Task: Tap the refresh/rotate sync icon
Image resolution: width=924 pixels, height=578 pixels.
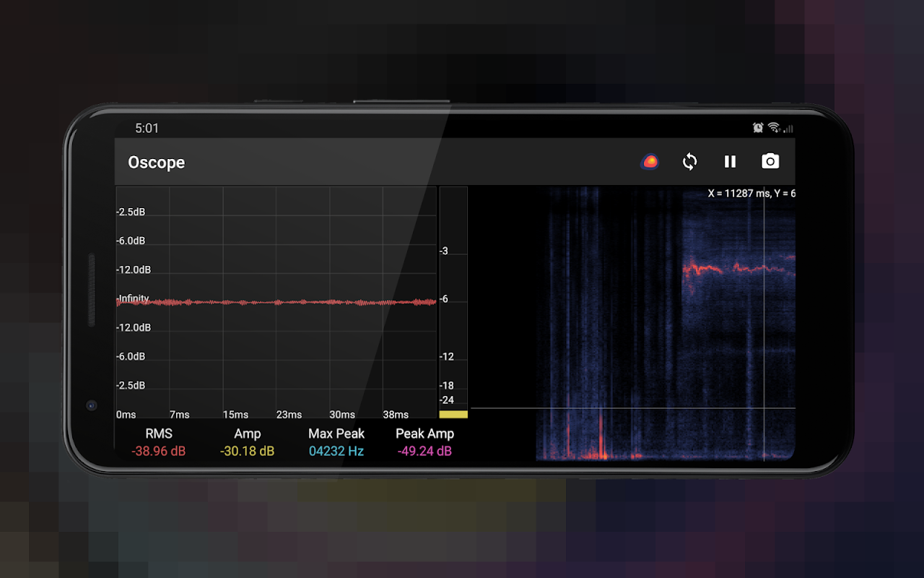Action: click(690, 162)
